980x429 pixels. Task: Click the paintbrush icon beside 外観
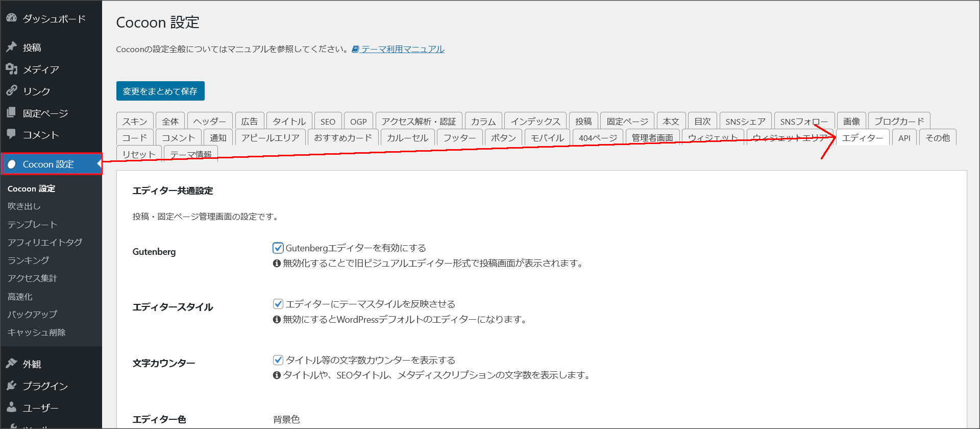coord(11,364)
